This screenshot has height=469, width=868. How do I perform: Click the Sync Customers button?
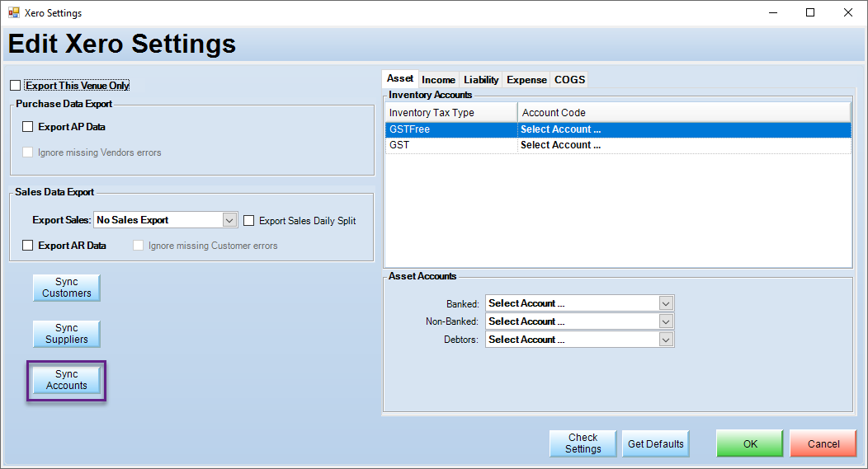point(67,288)
